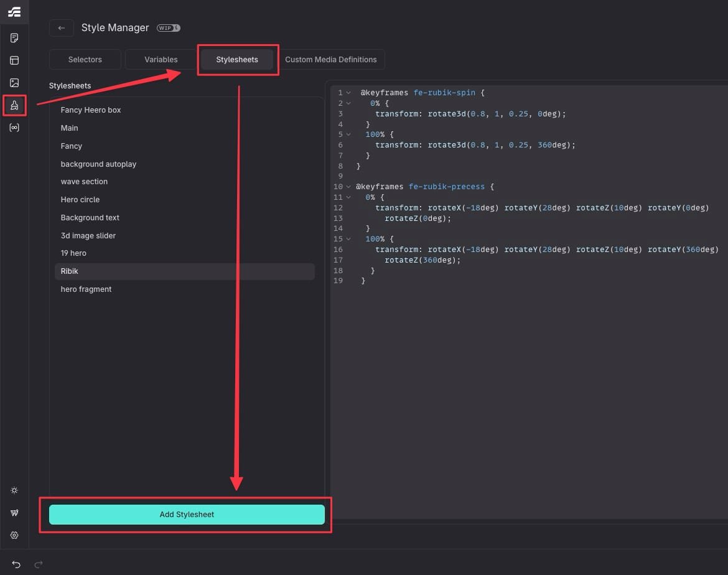Open the layout templates sidebar icon
Screen dimensions: 728x575
14,60
